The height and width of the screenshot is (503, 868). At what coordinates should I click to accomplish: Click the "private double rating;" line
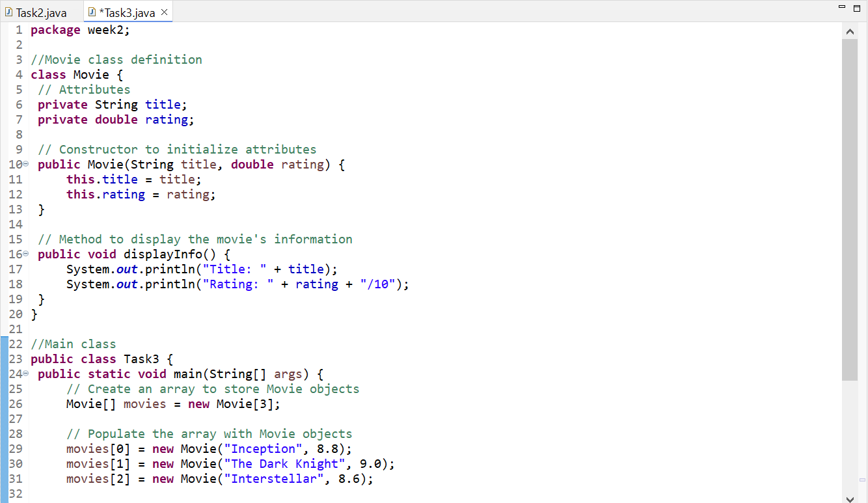(x=116, y=120)
